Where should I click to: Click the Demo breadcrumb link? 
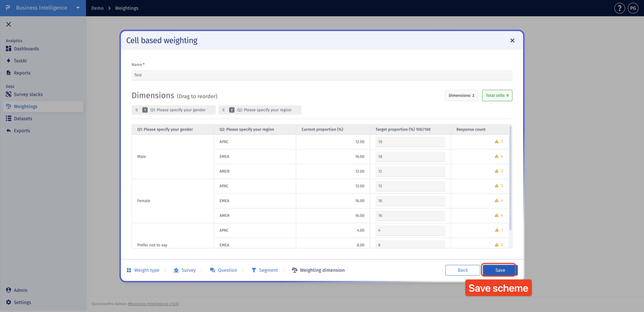point(97,8)
